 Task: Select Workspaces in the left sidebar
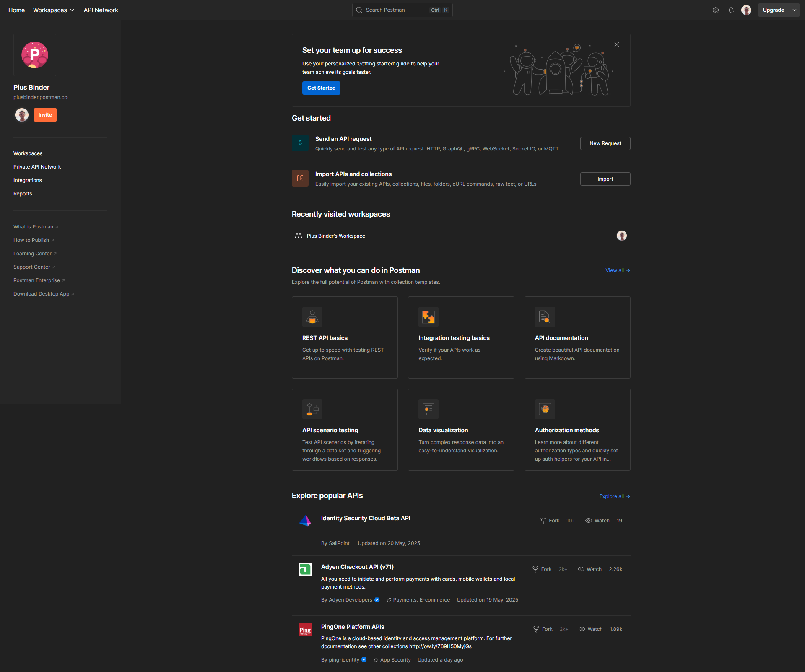[x=28, y=153]
